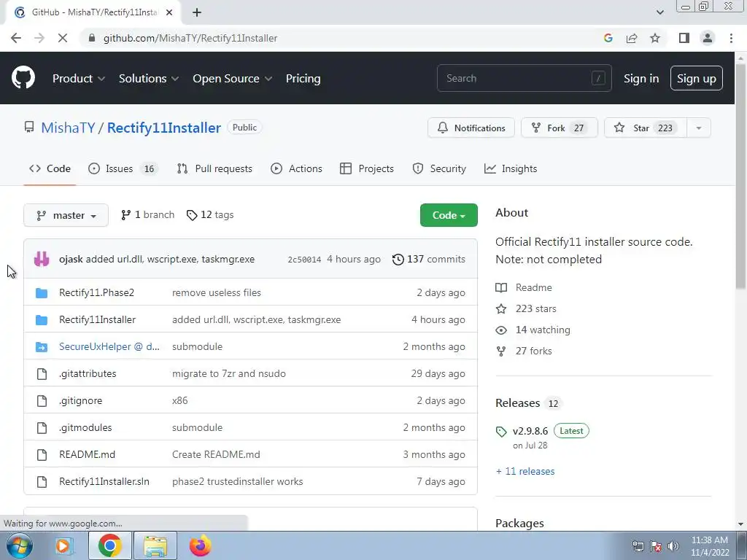The image size is (747, 560).
Task: Open Chrome three-dot menu
Action: click(731, 38)
